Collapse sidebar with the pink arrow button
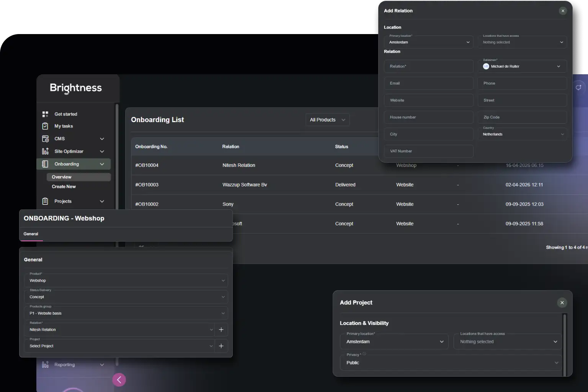Viewport: 588px width, 392px height. pos(119,380)
